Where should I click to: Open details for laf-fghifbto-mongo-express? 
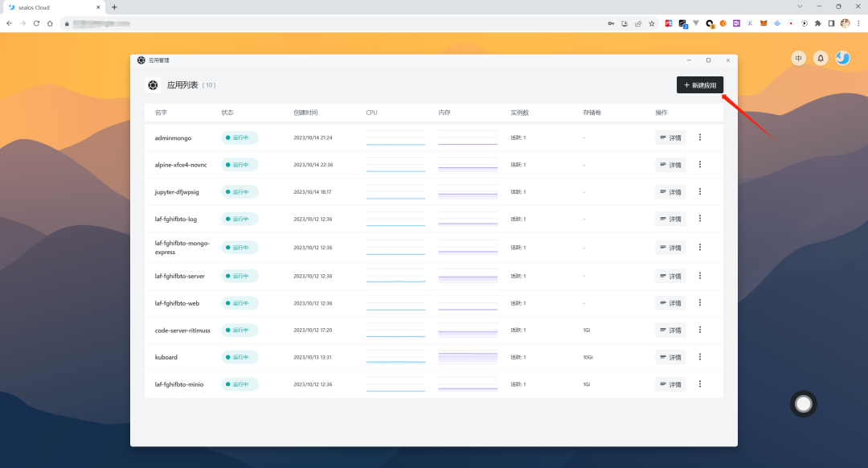point(670,248)
